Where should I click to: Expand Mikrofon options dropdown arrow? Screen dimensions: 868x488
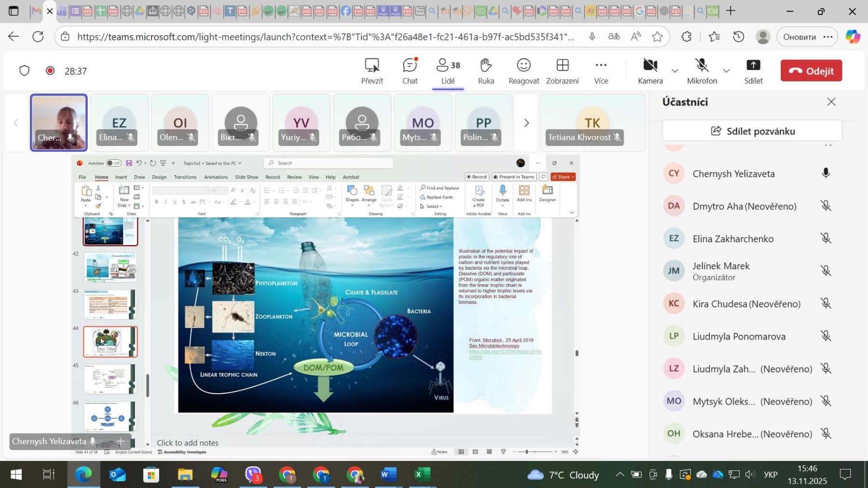point(726,71)
